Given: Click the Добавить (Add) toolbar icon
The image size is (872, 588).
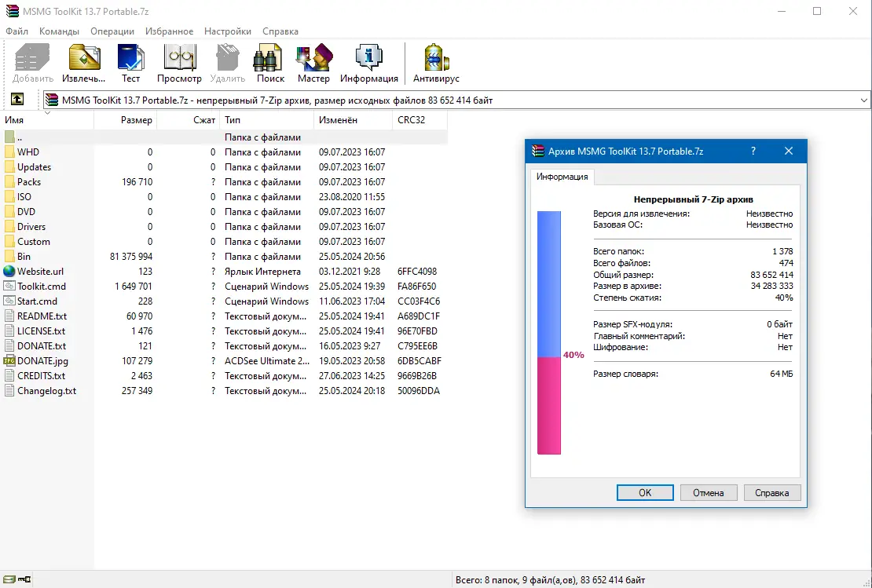Looking at the screenshot, I should click(x=33, y=63).
